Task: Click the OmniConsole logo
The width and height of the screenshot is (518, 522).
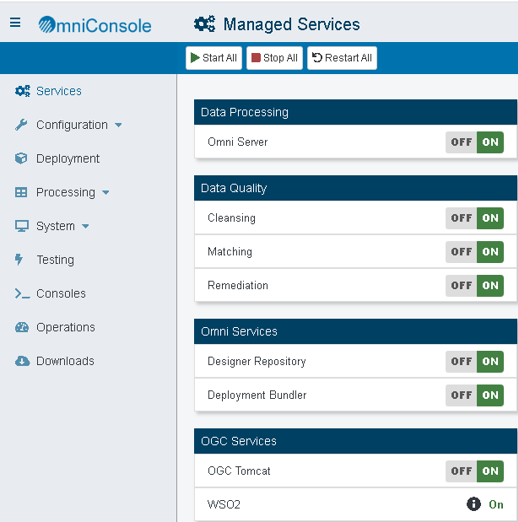Action: click(x=95, y=25)
